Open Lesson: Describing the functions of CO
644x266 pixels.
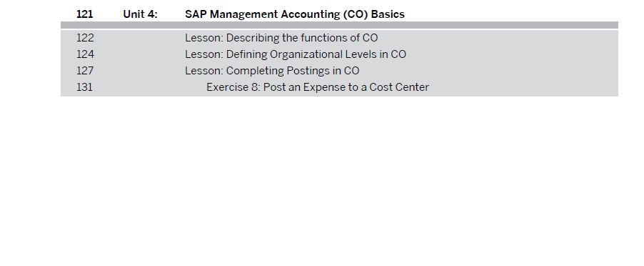coord(281,38)
